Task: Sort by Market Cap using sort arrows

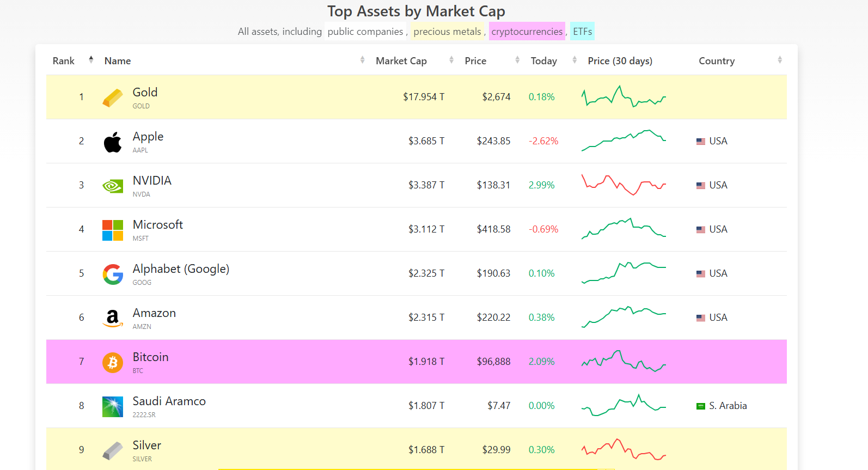Action: [x=451, y=60]
